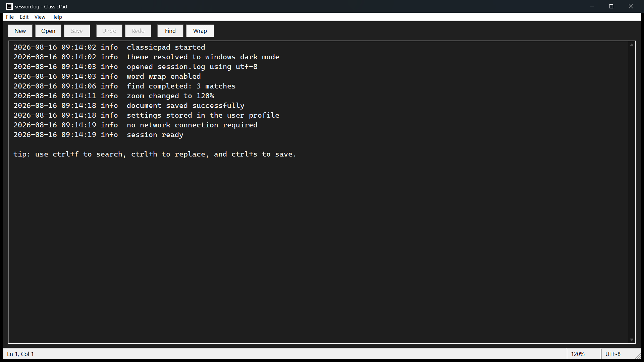Viewport: 644px width, 362px height.
Task: Click the 'zoom changed to 120%' line
Action: click(x=114, y=96)
